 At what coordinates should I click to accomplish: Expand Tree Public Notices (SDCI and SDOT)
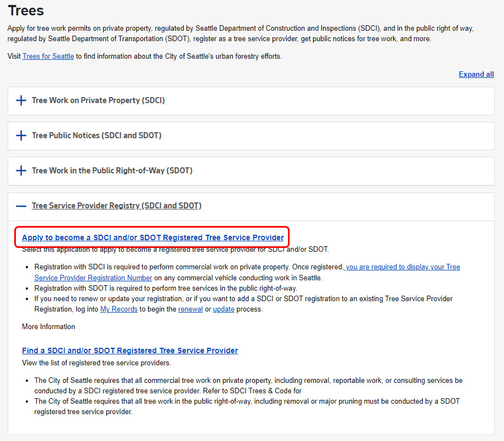[97, 135]
